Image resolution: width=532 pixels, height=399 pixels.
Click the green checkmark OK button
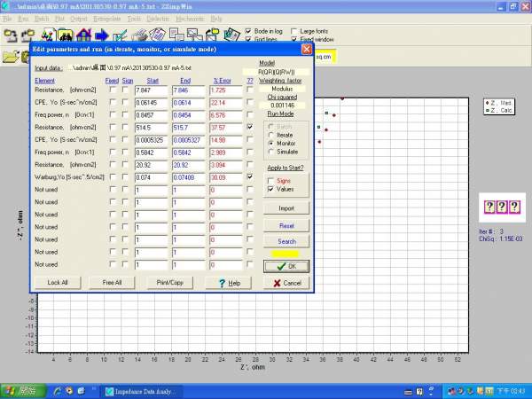pyautogui.click(x=286, y=265)
